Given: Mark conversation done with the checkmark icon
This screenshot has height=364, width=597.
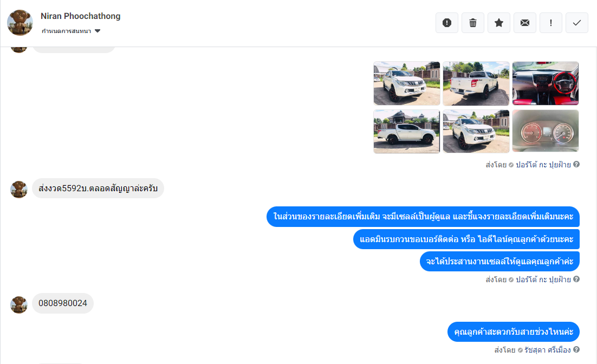Looking at the screenshot, I should point(577,23).
